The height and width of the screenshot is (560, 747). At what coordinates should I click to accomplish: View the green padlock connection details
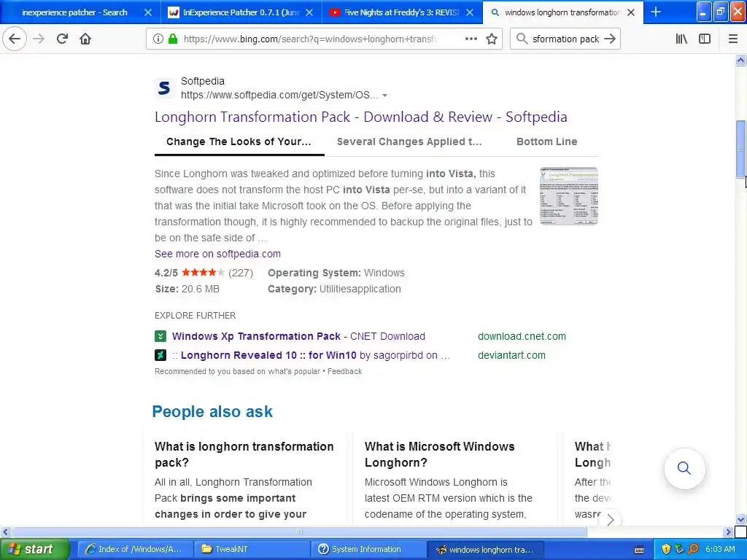[173, 39]
